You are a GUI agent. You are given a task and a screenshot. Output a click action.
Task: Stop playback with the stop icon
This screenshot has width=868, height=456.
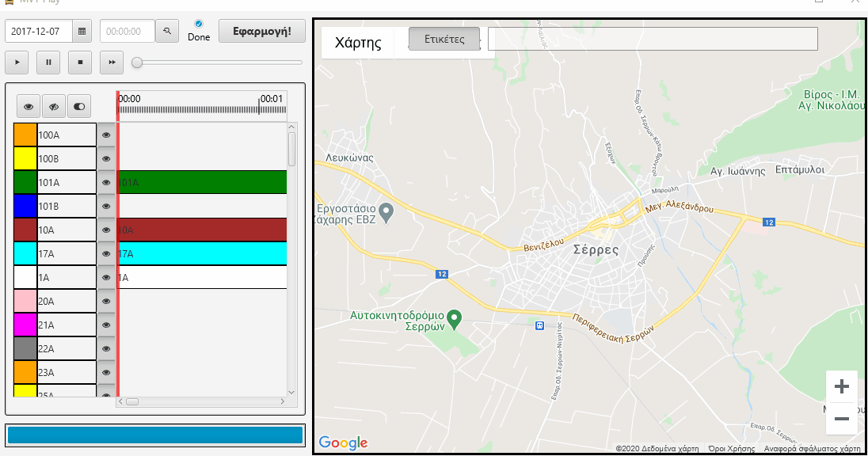point(80,62)
